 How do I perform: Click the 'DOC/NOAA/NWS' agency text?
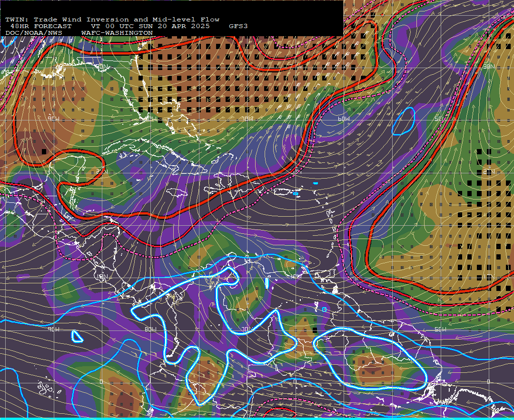33,33
